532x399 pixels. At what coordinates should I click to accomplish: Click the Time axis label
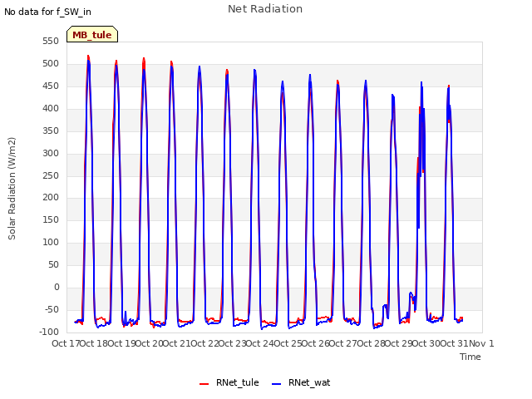tap(470, 357)
